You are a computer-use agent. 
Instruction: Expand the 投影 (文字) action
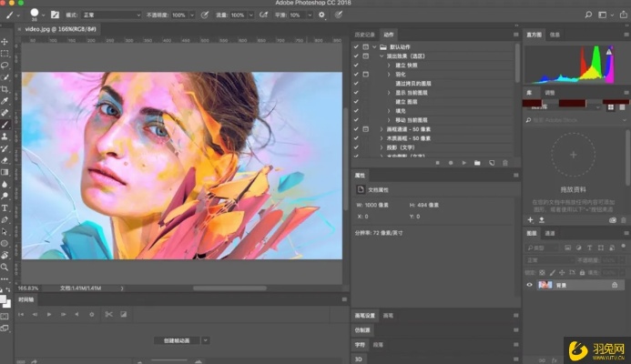point(382,147)
